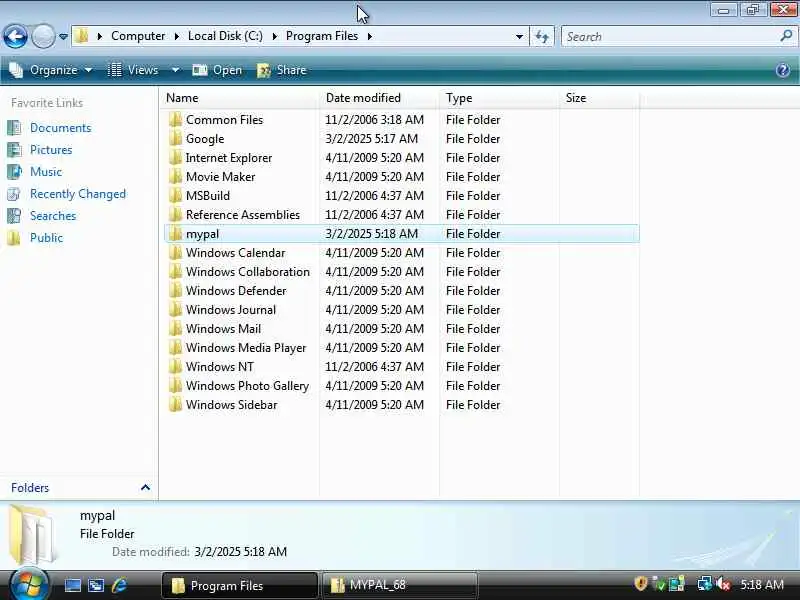This screenshot has height=600, width=800.
Task: Switch to Program Files taskbar button
Action: (239, 585)
